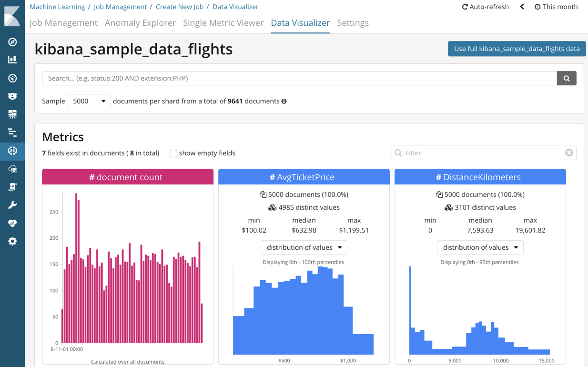Switch to the Anomaly Explorer tab

click(140, 22)
